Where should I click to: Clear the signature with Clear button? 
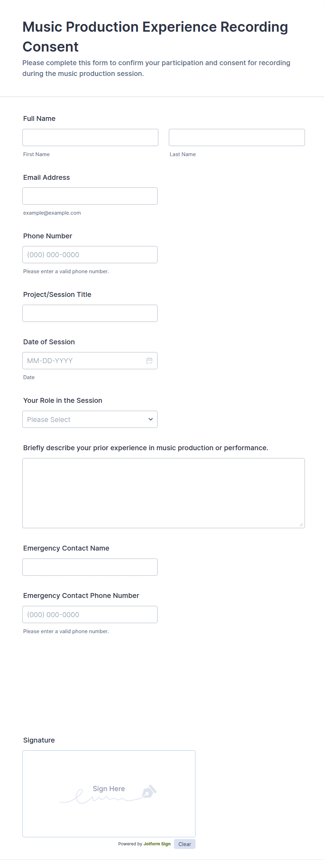(185, 844)
